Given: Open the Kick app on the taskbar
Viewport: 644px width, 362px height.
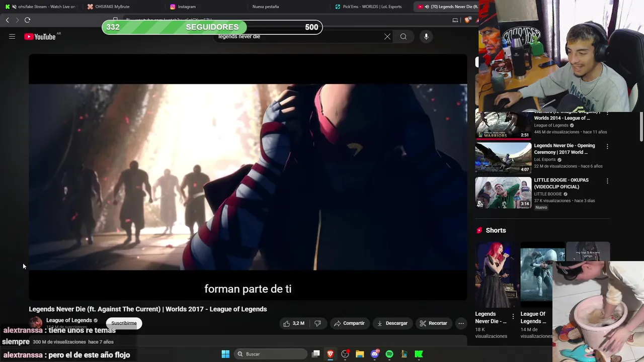Looking at the screenshot, I should click(x=419, y=354).
